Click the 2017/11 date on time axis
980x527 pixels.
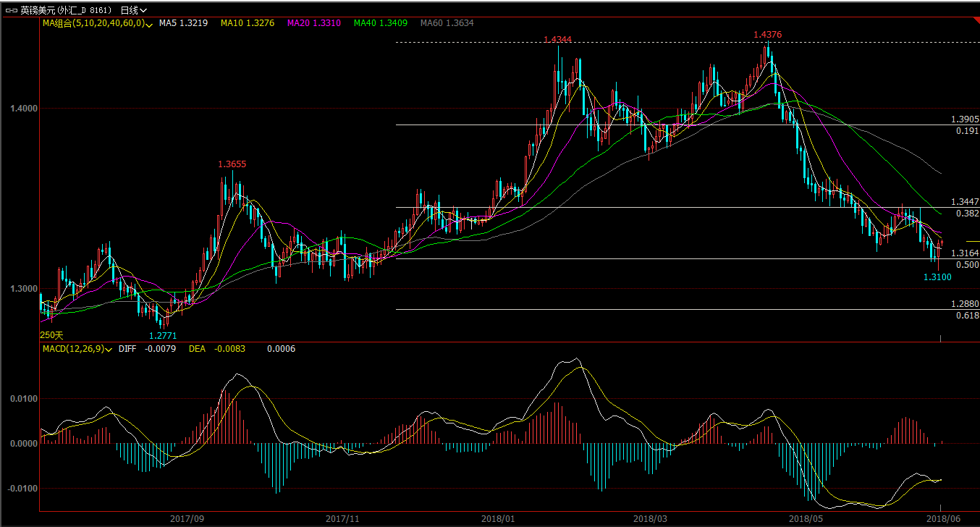342,519
